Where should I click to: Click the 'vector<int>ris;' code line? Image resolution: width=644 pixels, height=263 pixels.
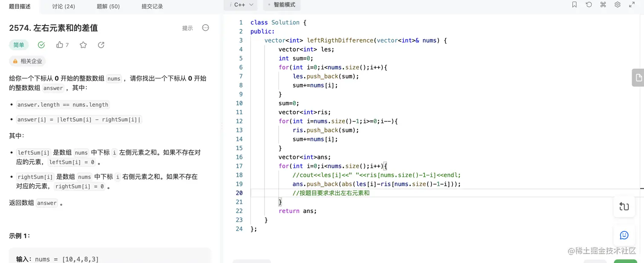[305, 113]
